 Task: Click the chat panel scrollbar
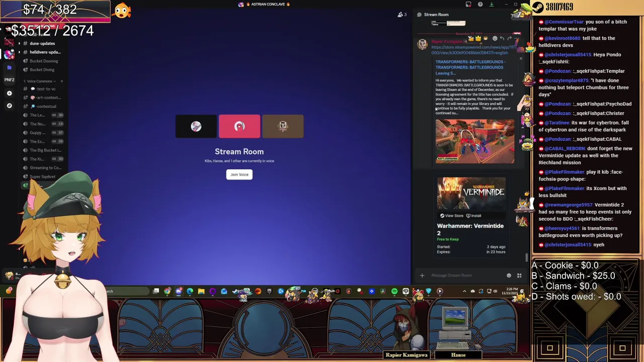click(527, 257)
